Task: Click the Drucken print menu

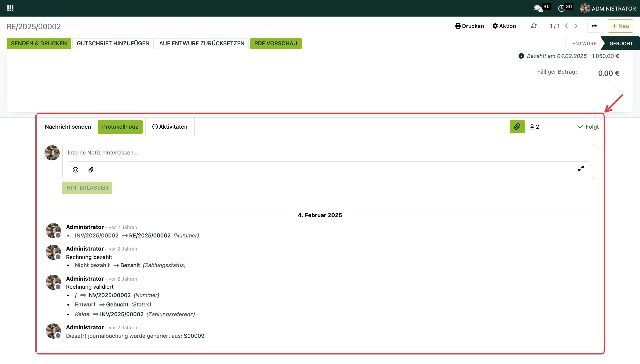Action: 469,26
